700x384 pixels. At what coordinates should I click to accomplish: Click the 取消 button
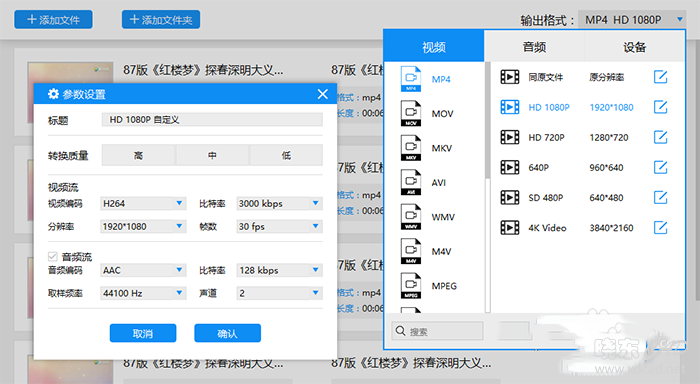tap(143, 333)
